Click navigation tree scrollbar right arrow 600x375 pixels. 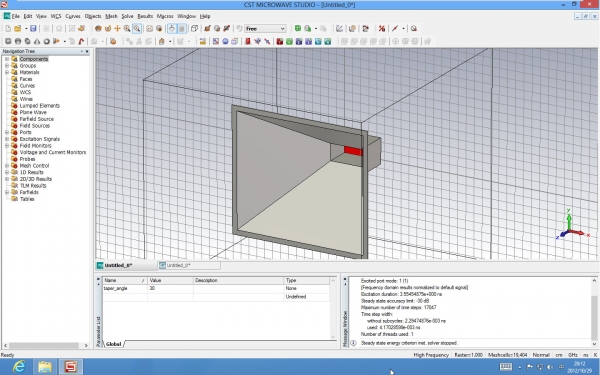86,345
